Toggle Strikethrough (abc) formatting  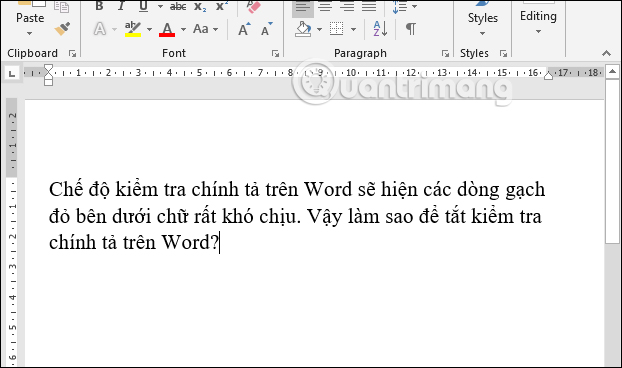point(178,6)
